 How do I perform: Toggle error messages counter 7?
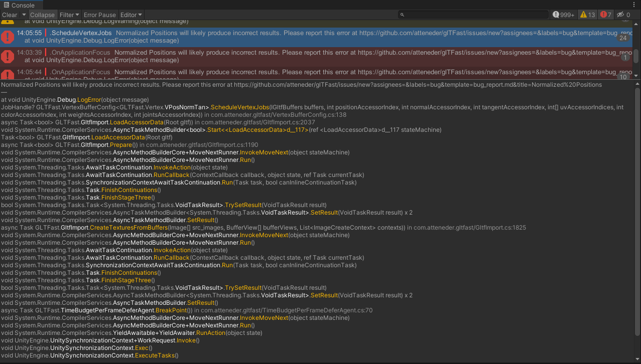pos(606,15)
